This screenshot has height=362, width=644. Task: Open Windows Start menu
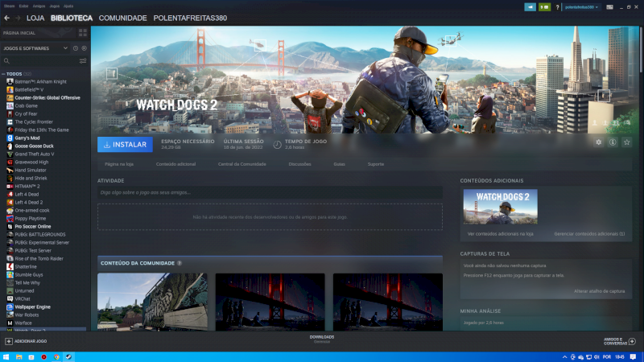[6, 356]
